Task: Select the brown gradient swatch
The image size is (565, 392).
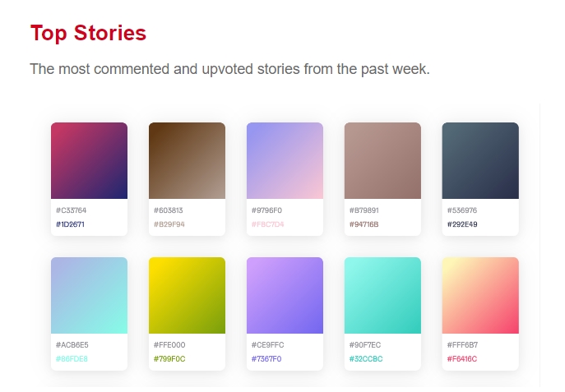Action: pyautogui.click(x=187, y=160)
